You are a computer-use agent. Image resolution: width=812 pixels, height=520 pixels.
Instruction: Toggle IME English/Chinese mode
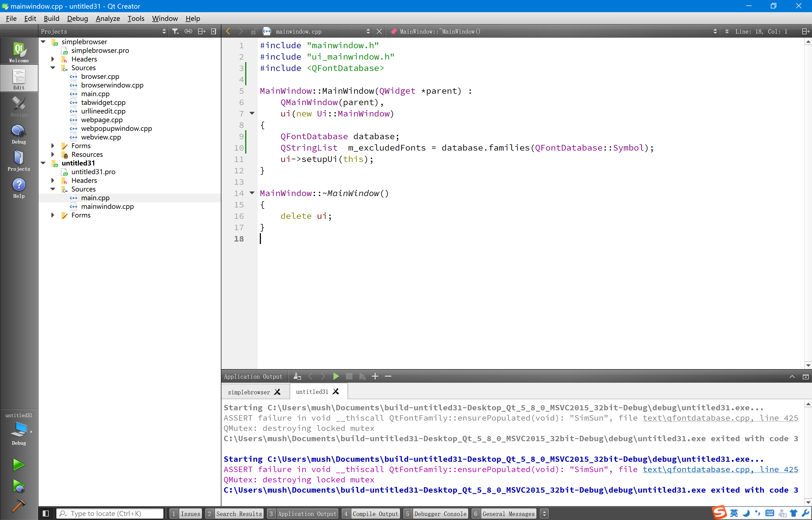pos(734,513)
